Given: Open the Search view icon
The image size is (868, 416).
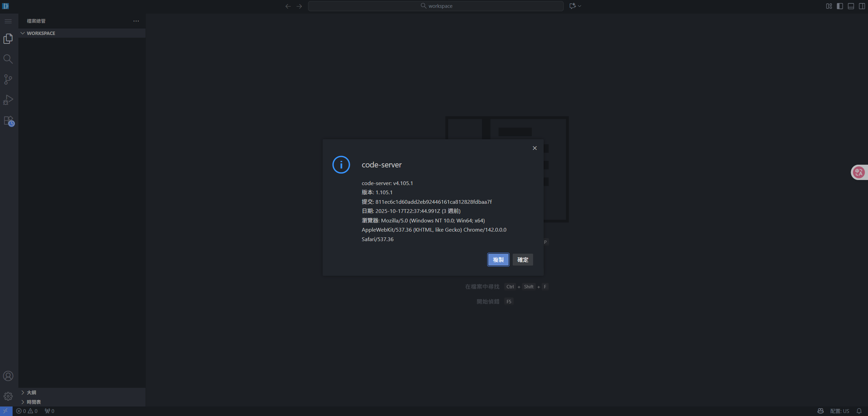Looking at the screenshot, I should (x=8, y=59).
